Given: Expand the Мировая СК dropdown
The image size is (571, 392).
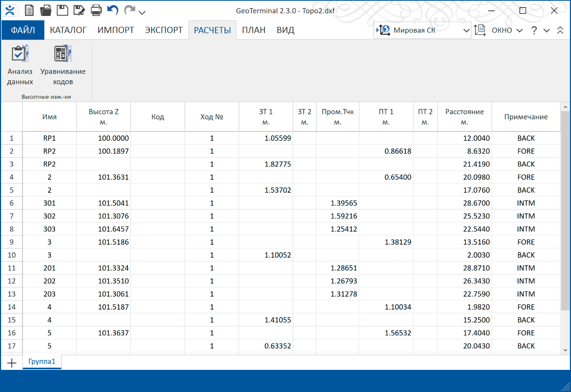Looking at the screenshot, I should [466, 30].
